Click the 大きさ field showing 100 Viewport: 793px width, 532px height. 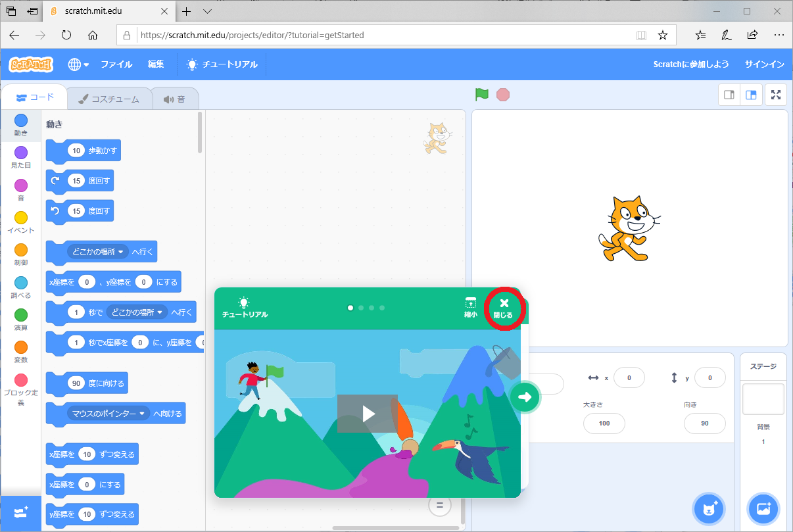tap(604, 423)
